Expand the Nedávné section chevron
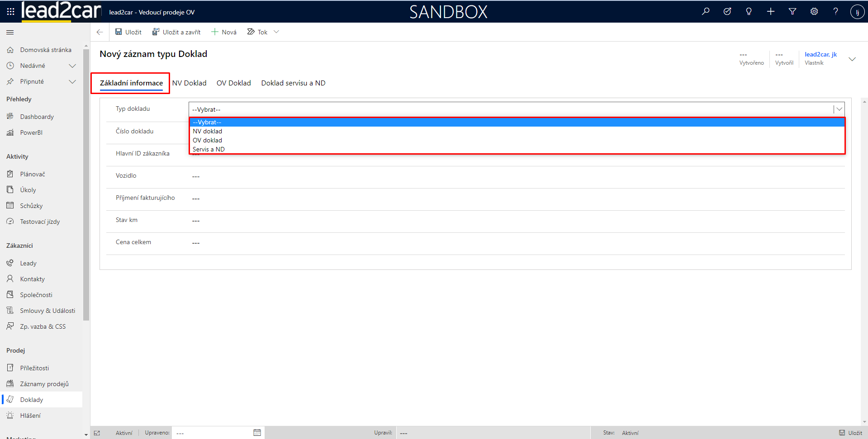The height and width of the screenshot is (439, 868). [72, 66]
